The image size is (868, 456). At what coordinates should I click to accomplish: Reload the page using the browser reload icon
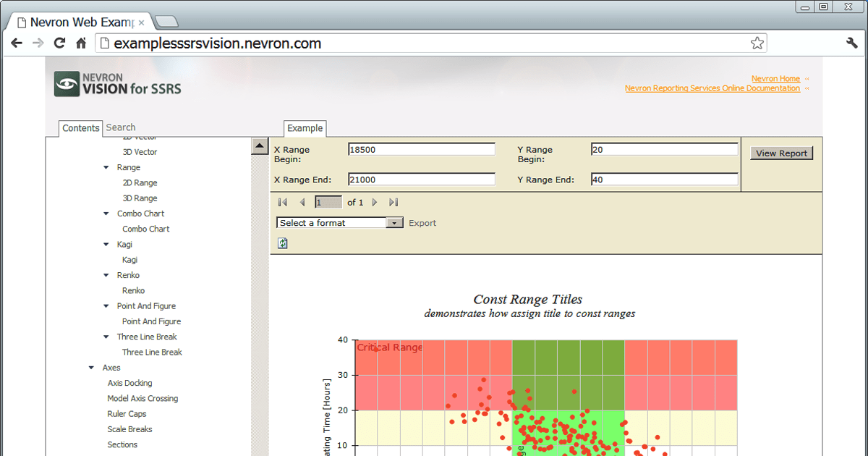coord(60,43)
